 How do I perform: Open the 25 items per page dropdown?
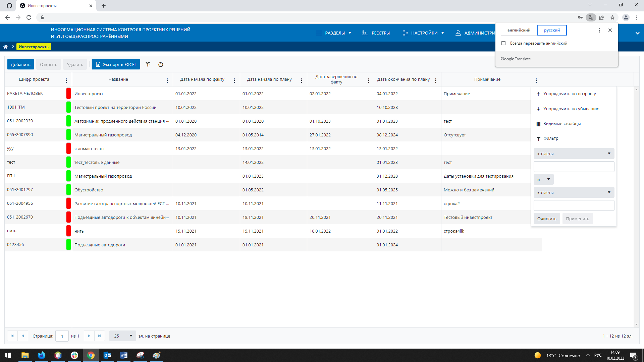[x=122, y=336]
